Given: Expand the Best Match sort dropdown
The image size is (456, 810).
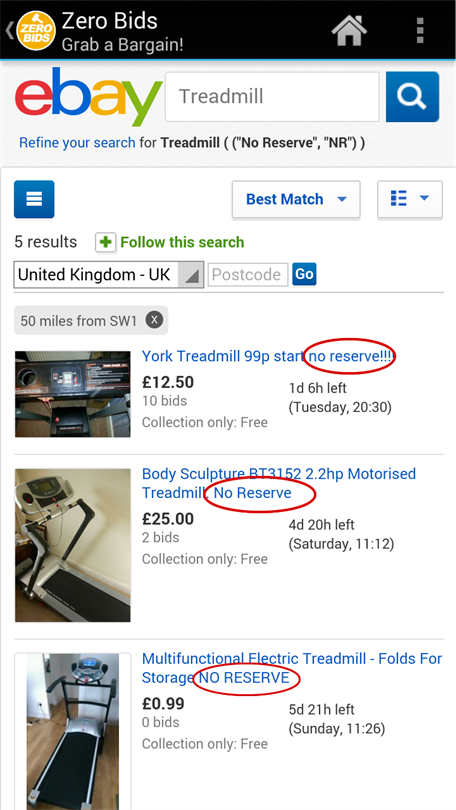Looking at the screenshot, I should pyautogui.click(x=296, y=199).
